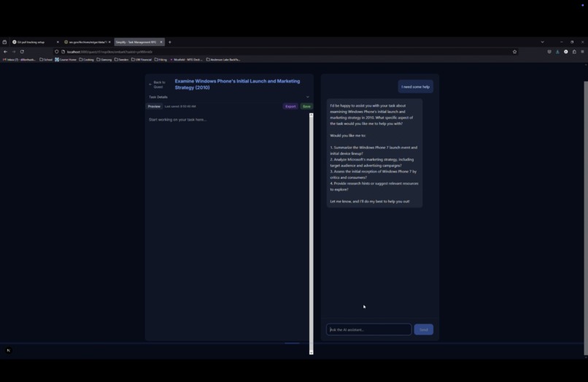Close the Git pull tracking setup tab
This screenshot has width=588, height=382.
pos(58,42)
